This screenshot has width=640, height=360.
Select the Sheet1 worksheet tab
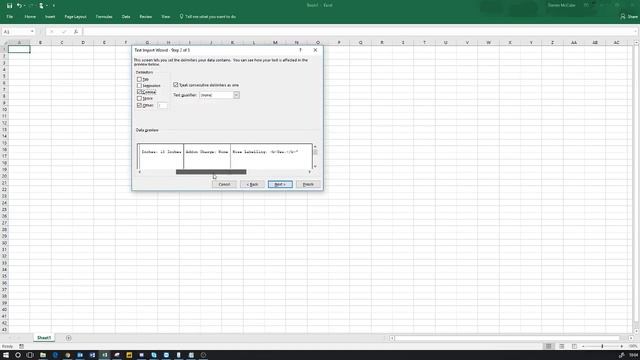(x=44, y=338)
